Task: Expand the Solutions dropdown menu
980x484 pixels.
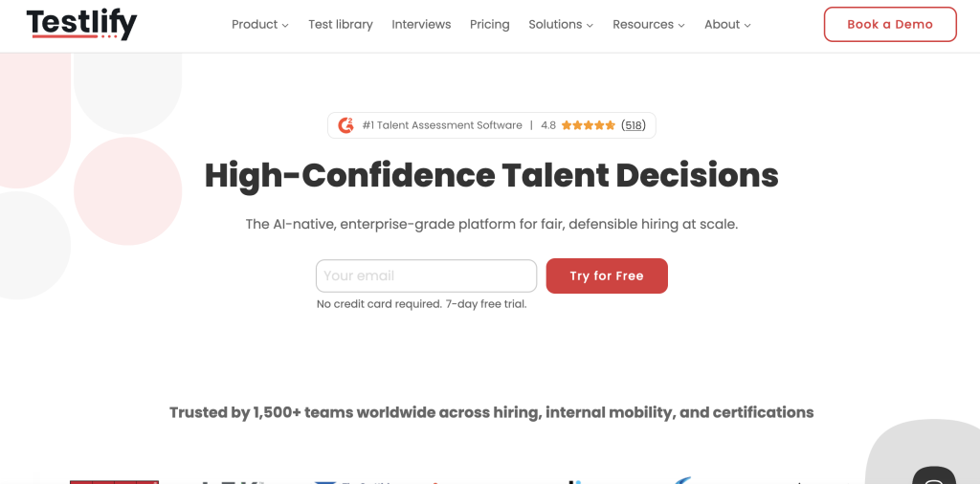Action: click(x=560, y=25)
